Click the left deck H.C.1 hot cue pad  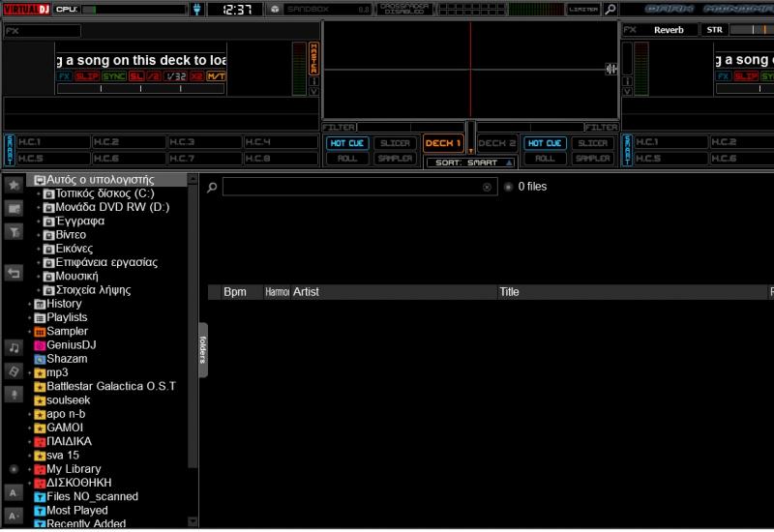tap(53, 142)
